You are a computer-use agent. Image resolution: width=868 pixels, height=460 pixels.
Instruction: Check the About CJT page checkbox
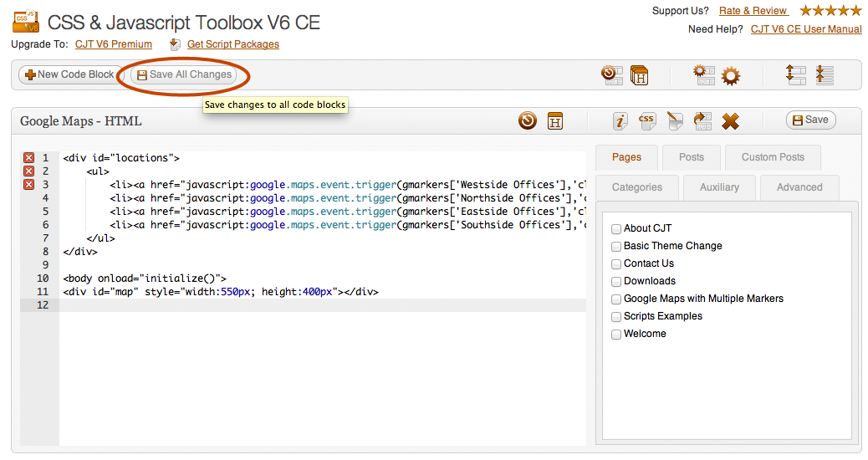tap(616, 228)
